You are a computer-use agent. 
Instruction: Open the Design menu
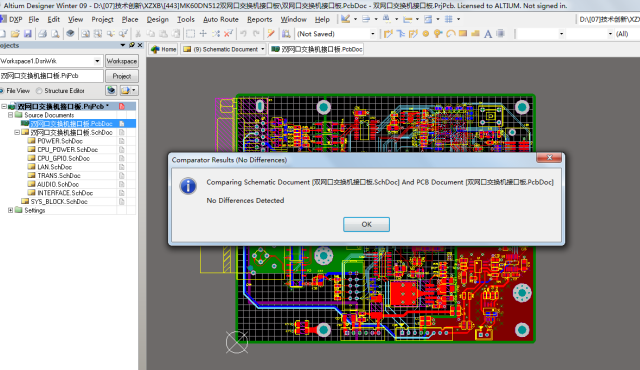point(158,19)
